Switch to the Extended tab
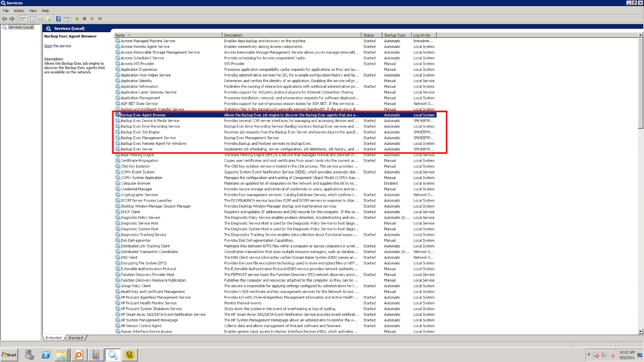Viewport: 644px width, 362px height. [x=54, y=338]
